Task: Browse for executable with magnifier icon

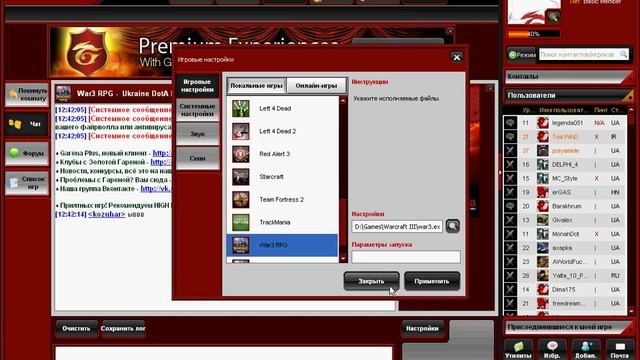Action: [x=452, y=226]
